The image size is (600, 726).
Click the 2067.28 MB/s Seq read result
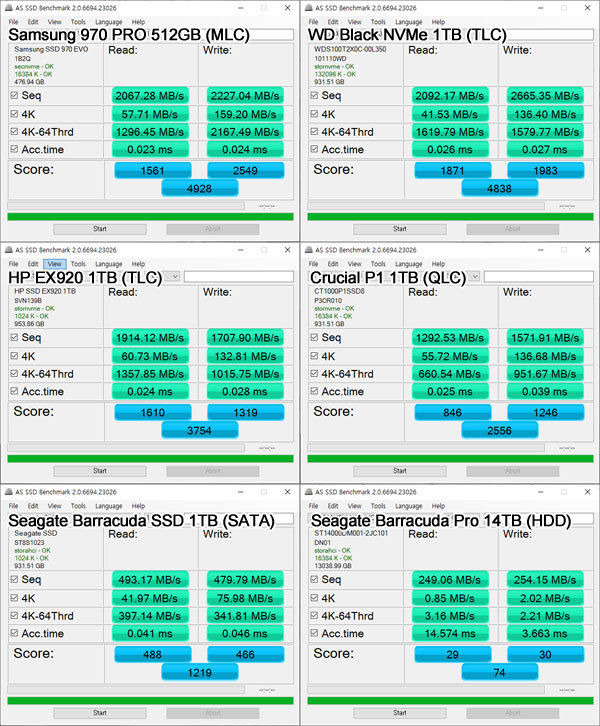pyautogui.click(x=150, y=95)
